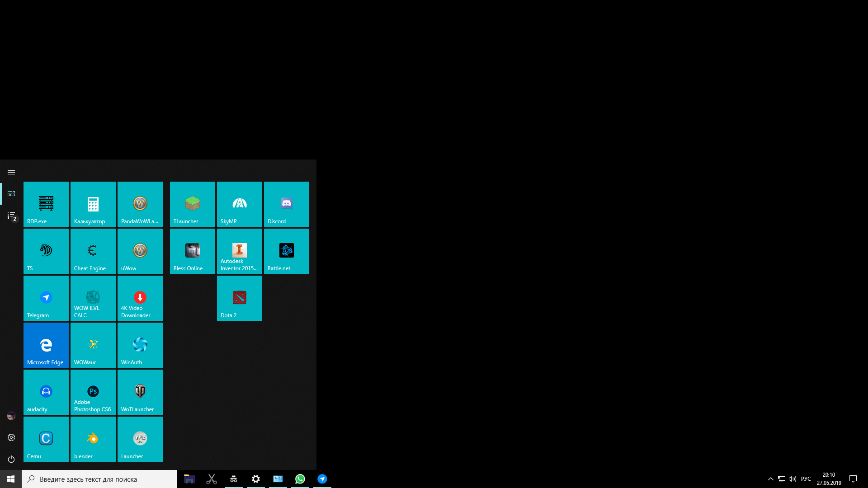868x488 pixels.
Task: Open the Cemu tile
Action: (46, 439)
